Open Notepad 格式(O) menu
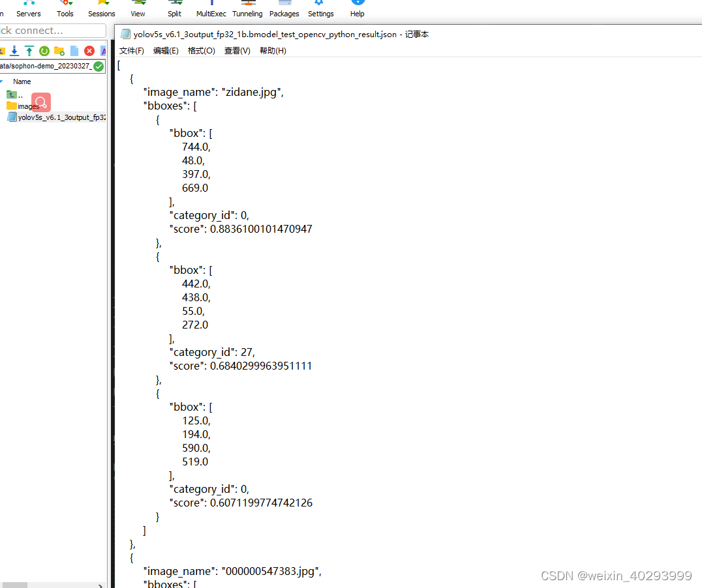Image resolution: width=702 pixels, height=588 pixels. (x=202, y=51)
